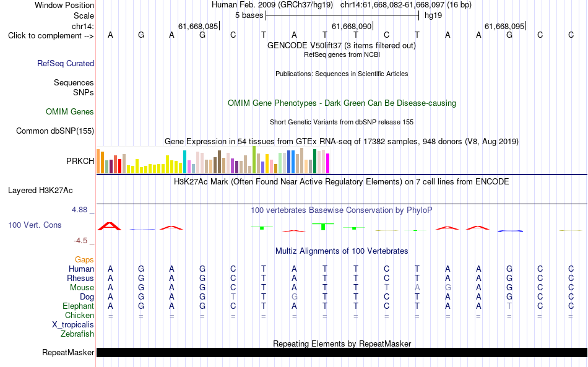Click the SNPs track label
Viewport: 588px width, 367px height.
(84, 92)
